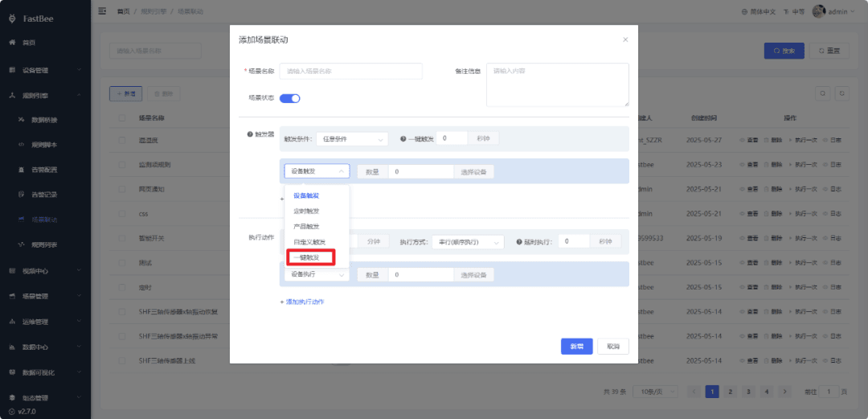The image size is (868, 419).
Task: Click the font size icon 中等
Action: tap(786, 11)
